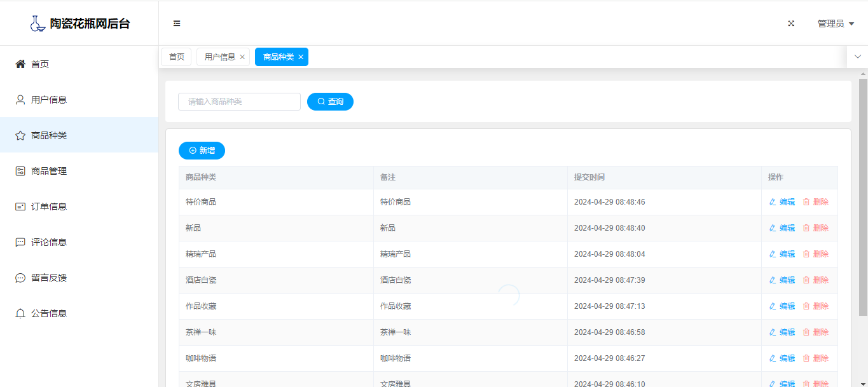Open 留言反馈 in the sidebar
Image resolution: width=868 pixels, height=387 pixels.
79,277
